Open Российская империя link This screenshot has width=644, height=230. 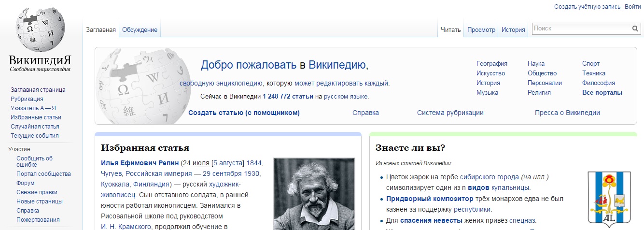tap(158, 173)
